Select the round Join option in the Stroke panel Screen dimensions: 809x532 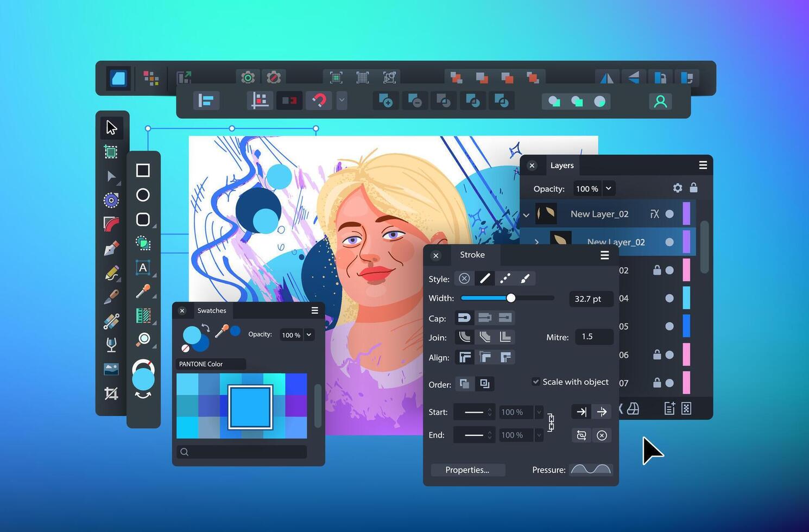click(x=464, y=337)
